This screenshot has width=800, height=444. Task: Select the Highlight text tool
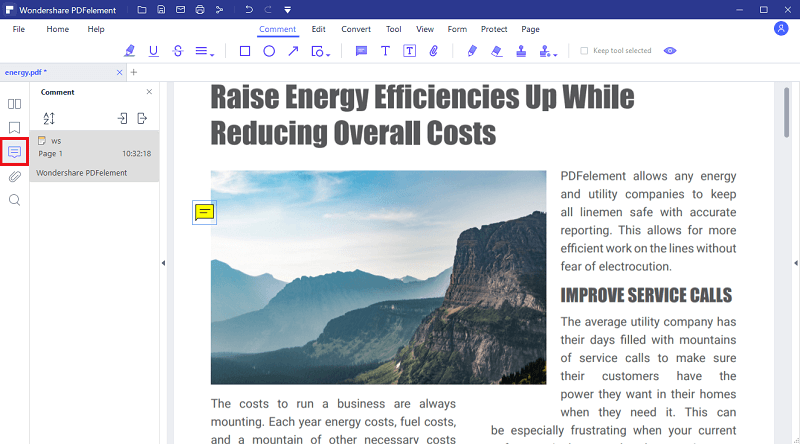coord(130,51)
